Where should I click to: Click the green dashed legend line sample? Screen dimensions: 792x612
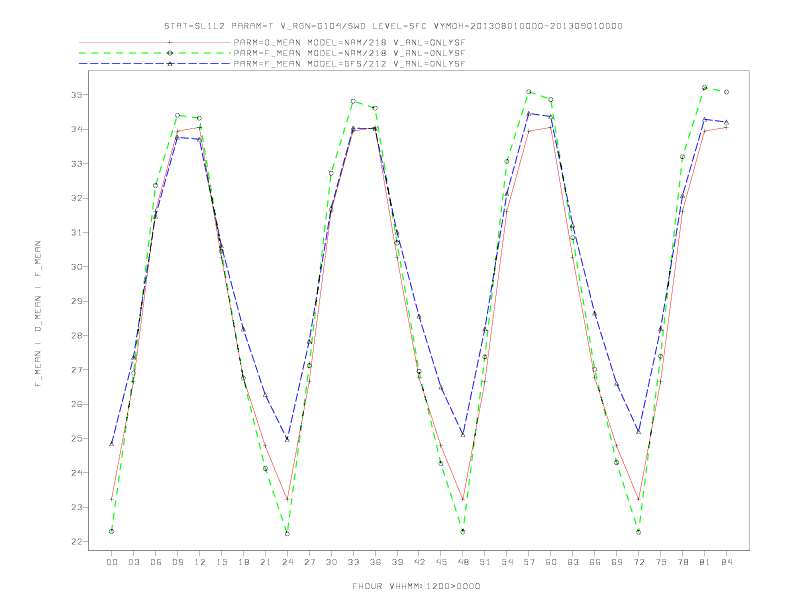click(x=155, y=53)
